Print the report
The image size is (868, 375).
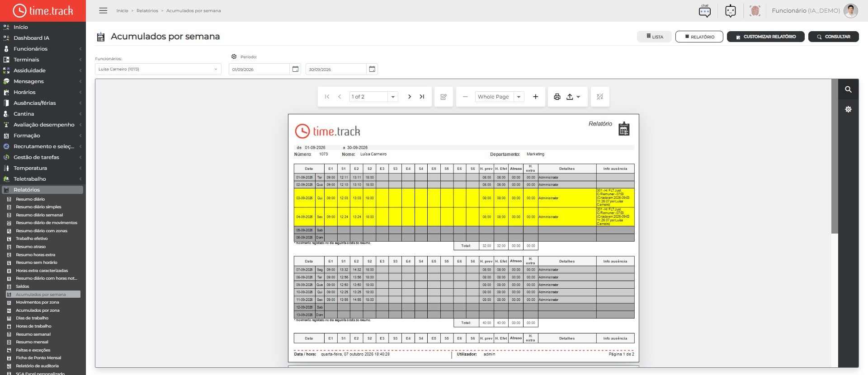coord(557,97)
